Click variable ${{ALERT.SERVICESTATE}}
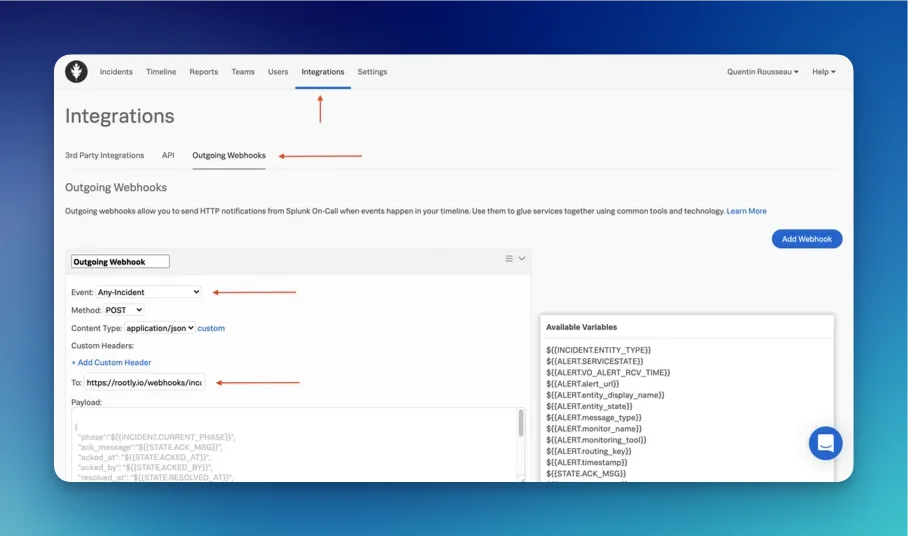Image resolution: width=908 pixels, height=536 pixels. click(594, 361)
